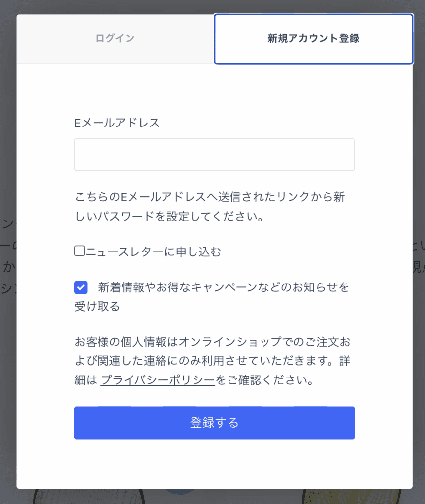Switch to the ログイン tab
This screenshot has height=504, width=425.
tap(115, 39)
